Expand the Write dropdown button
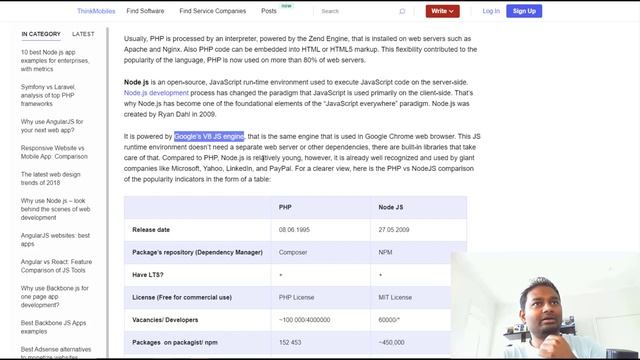This screenshot has width=640, height=360. tap(442, 11)
